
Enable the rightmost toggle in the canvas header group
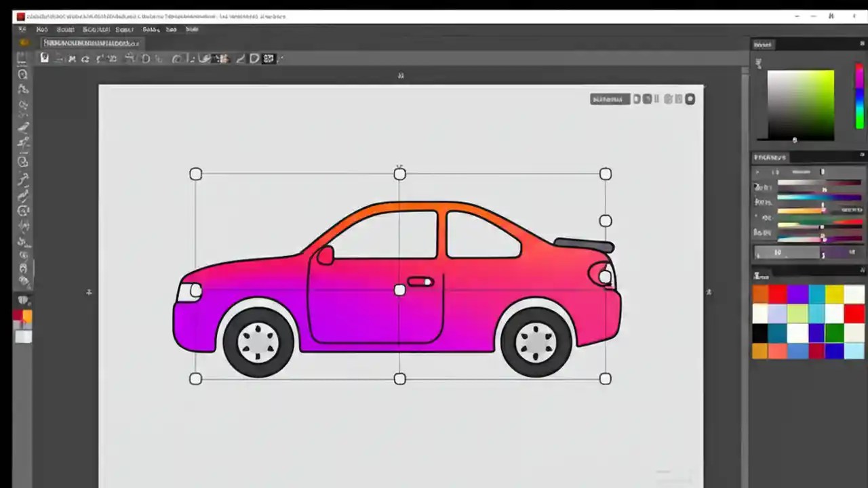tap(690, 99)
